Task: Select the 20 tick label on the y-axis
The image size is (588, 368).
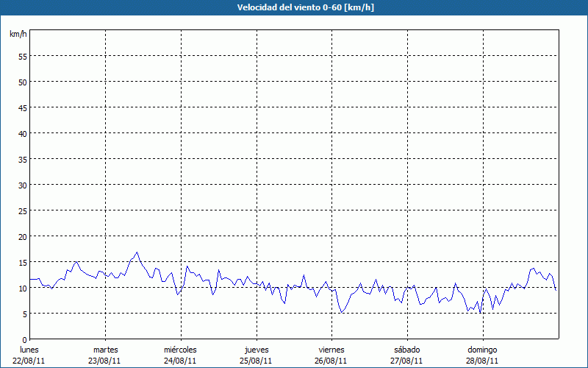Action: tap(23, 236)
